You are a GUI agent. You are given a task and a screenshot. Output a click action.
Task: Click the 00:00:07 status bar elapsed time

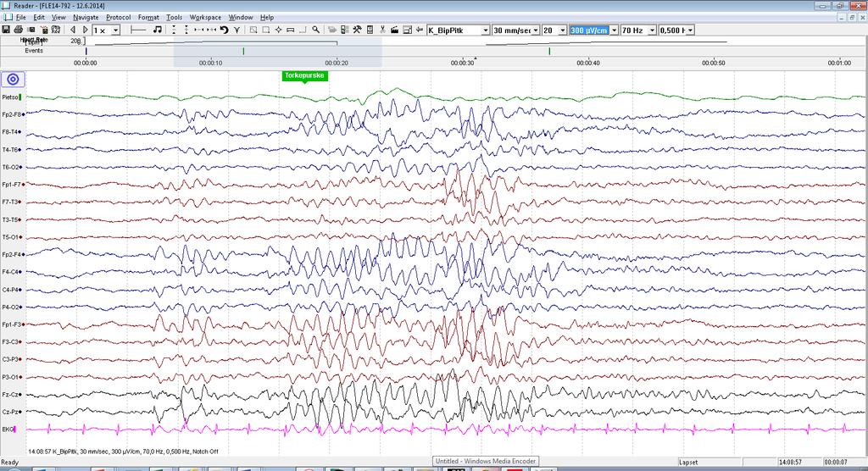pos(835,463)
